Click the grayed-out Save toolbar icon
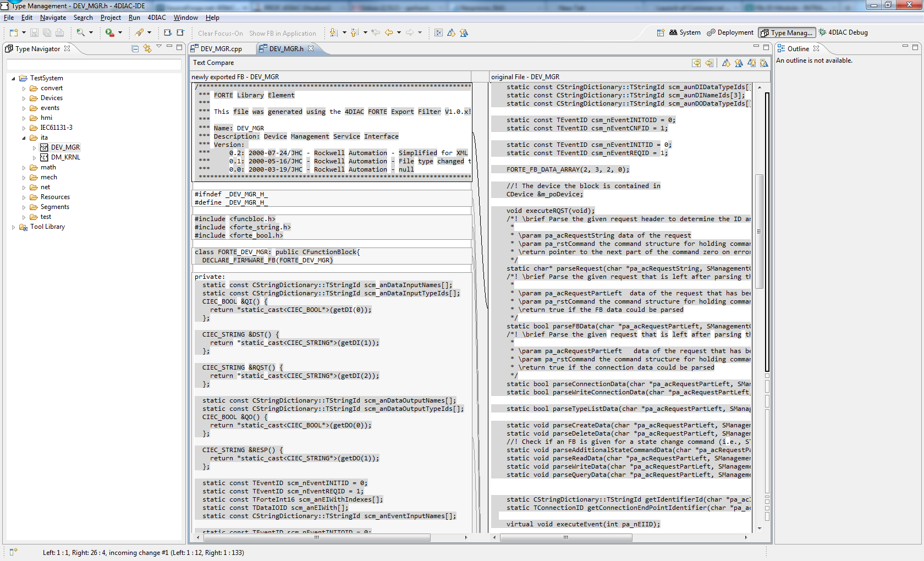The image size is (924, 561). (x=34, y=33)
